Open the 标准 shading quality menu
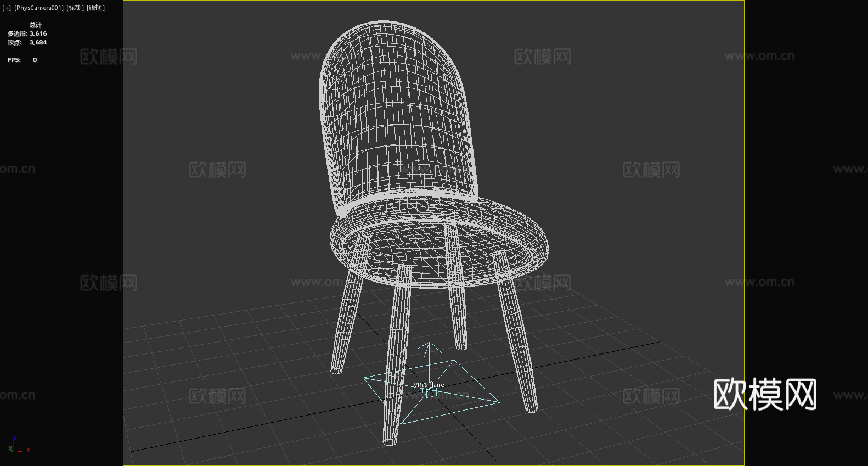The width and height of the screenshot is (868, 466). tap(76, 8)
